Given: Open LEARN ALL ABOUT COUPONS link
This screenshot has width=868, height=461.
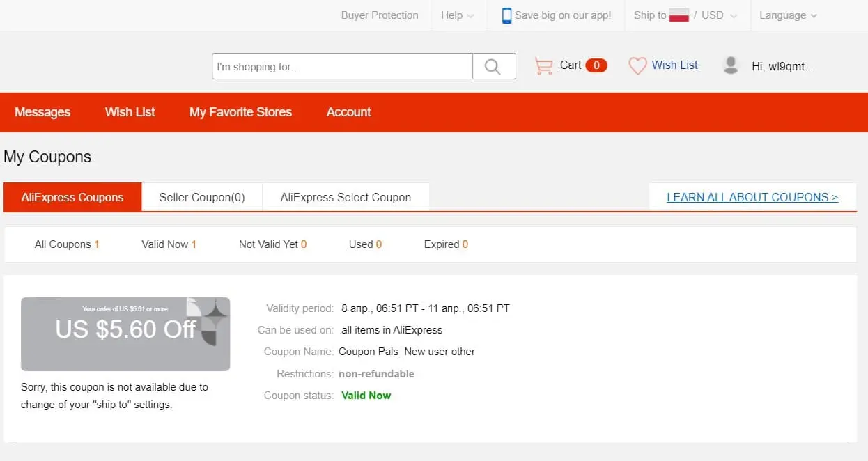Looking at the screenshot, I should pyautogui.click(x=752, y=197).
